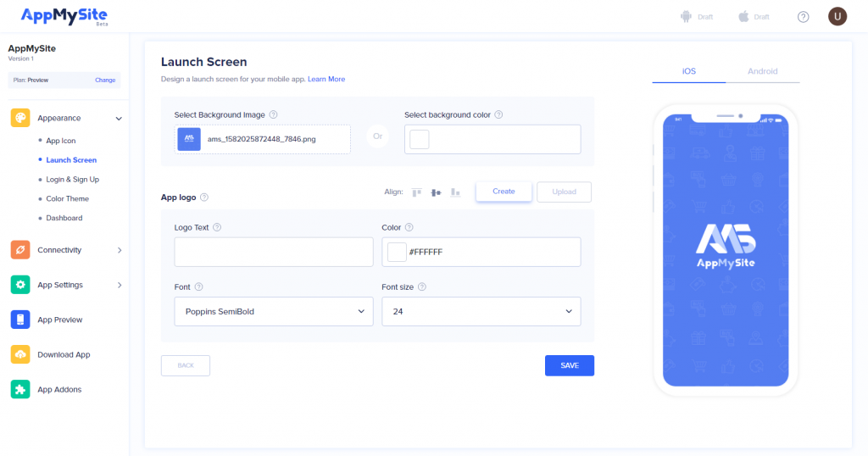868x456 pixels.
Task: Click the Android draft status icon
Action: pyautogui.click(x=686, y=17)
